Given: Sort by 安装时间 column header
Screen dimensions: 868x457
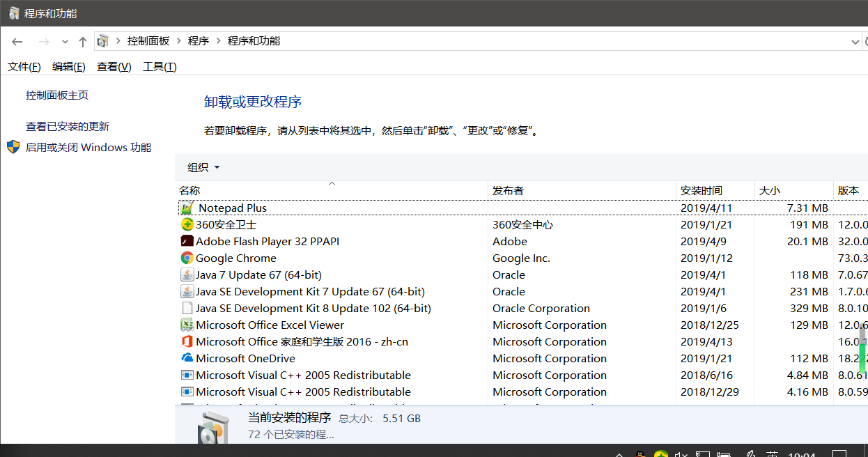Looking at the screenshot, I should click(715, 190).
